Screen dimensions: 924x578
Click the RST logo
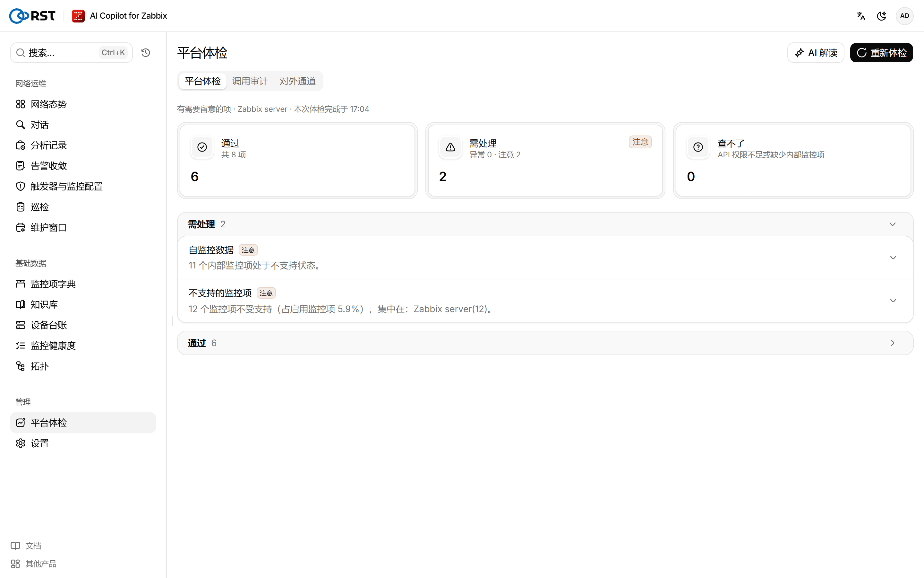point(32,16)
